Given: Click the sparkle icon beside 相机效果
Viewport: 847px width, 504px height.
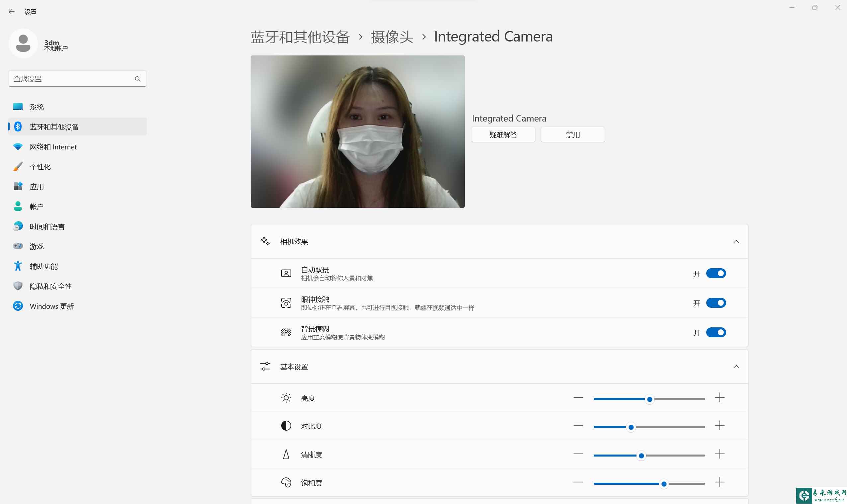Looking at the screenshot, I should coord(265,241).
